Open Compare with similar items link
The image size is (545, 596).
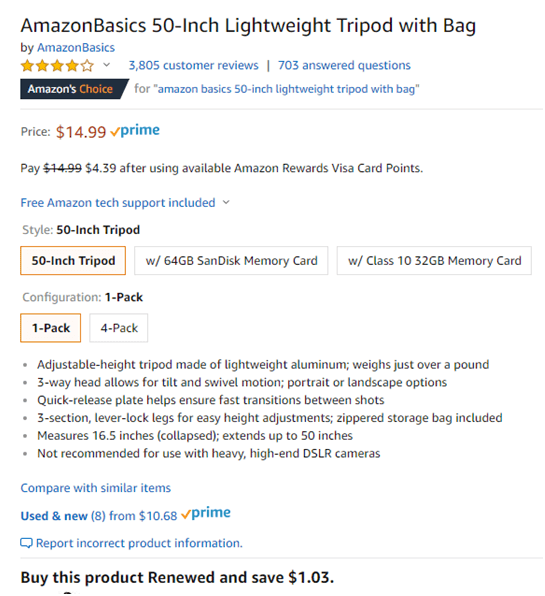[x=96, y=488]
